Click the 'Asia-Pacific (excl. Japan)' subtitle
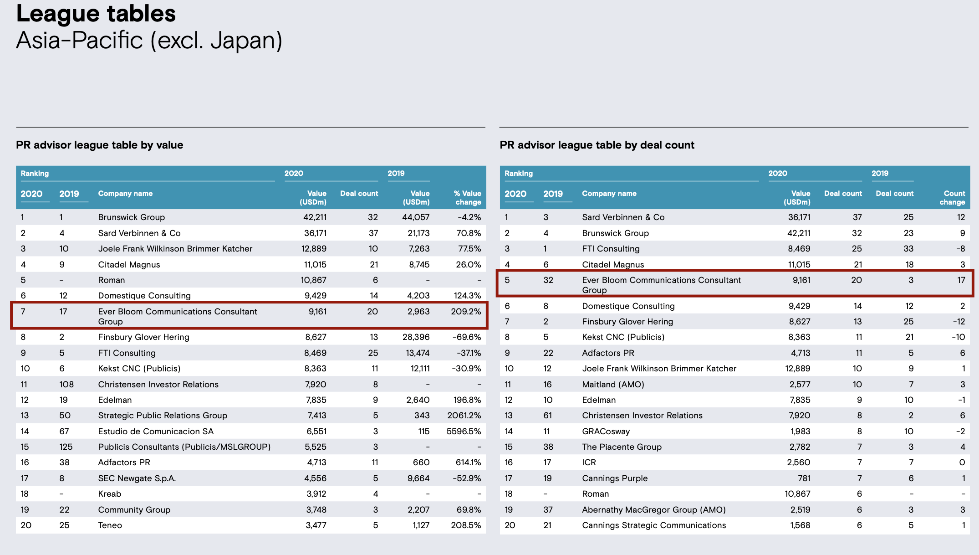Screen dimensions: 979x555 (x=149, y=41)
